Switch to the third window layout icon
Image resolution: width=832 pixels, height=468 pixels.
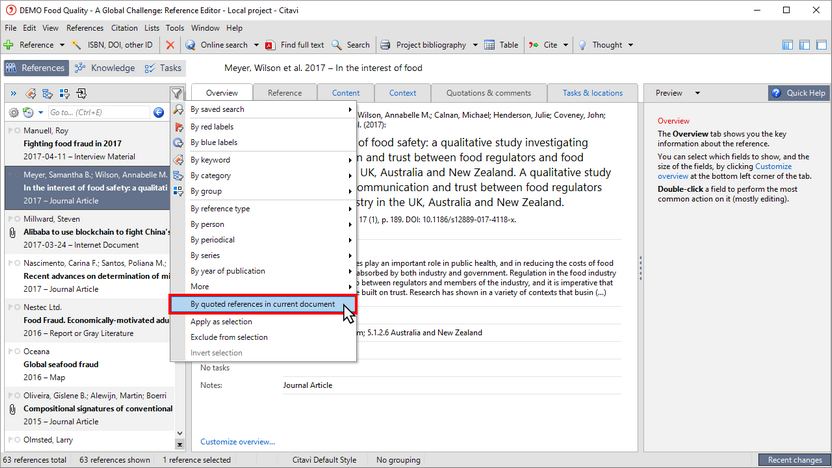pos(821,45)
